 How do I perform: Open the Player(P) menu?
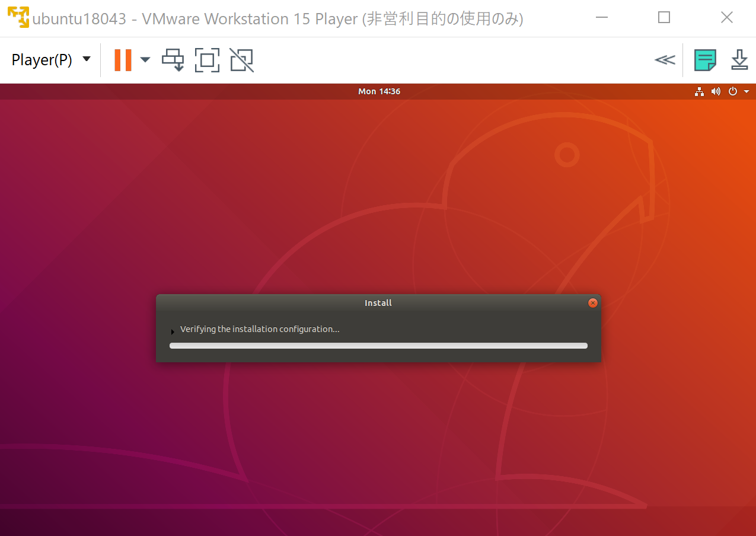[x=51, y=60]
